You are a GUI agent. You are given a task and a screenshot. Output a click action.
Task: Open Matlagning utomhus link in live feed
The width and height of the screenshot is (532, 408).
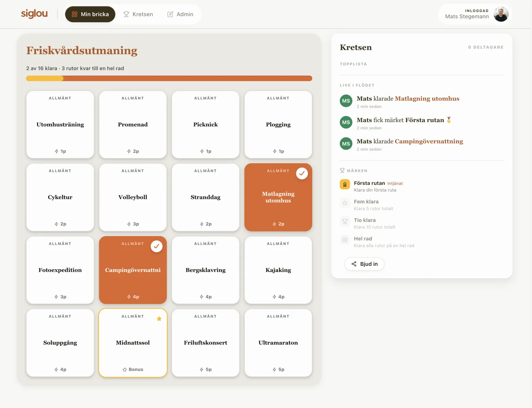pyautogui.click(x=427, y=98)
